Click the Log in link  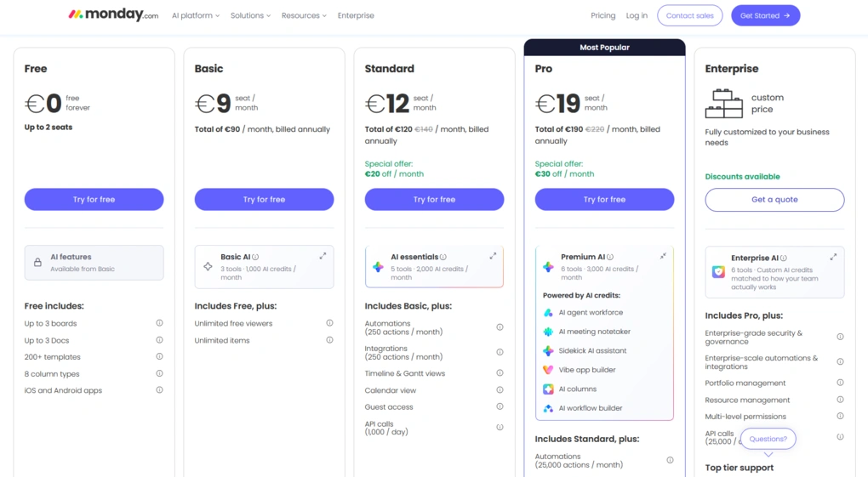637,15
